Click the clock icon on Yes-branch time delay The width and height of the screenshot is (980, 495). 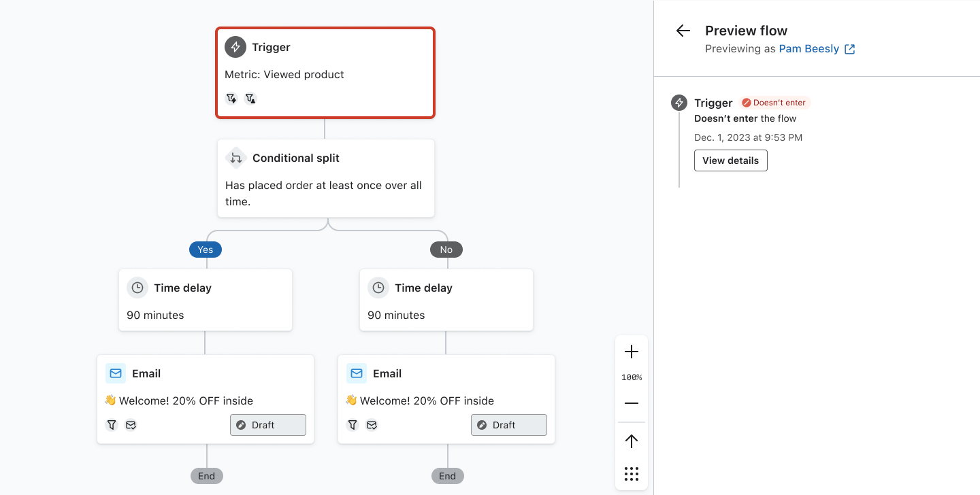[x=137, y=288]
